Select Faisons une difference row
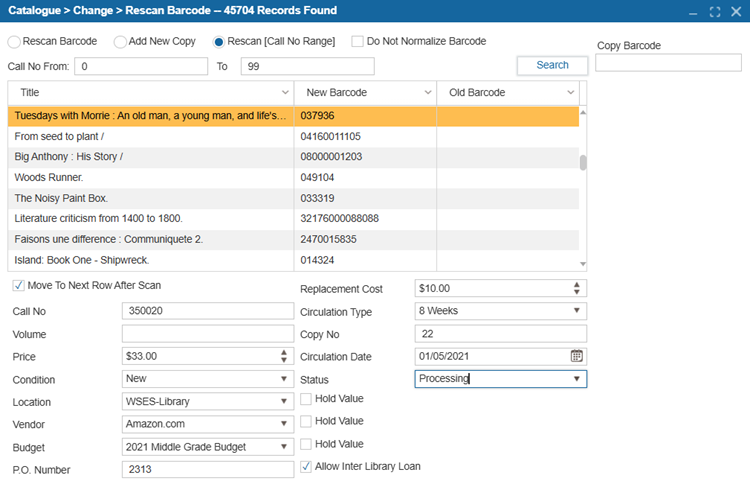 tap(293, 240)
